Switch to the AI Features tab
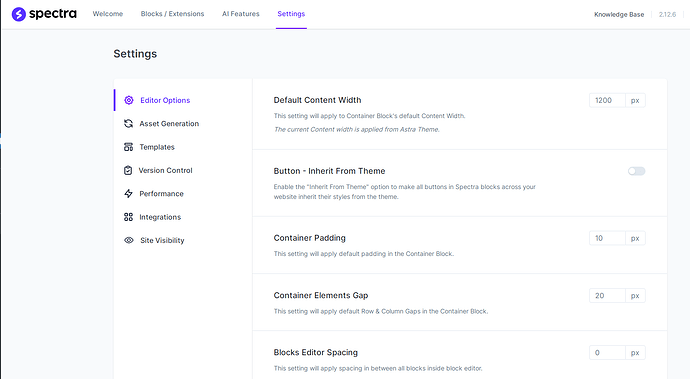690x379 pixels. pyautogui.click(x=241, y=14)
